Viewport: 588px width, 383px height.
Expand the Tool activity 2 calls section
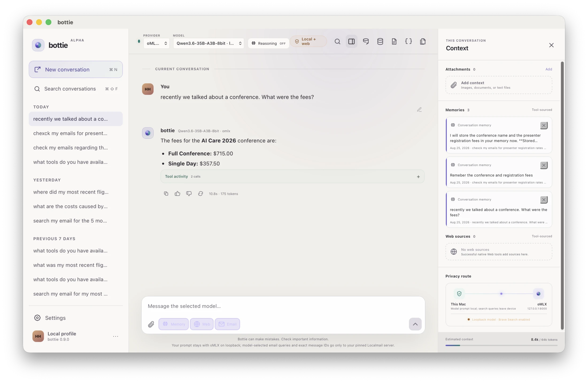point(292,177)
